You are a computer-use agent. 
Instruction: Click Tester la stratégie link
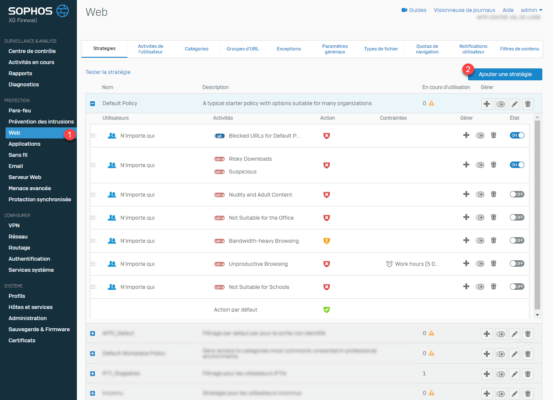pyautogui.click(x=108, y=72)
